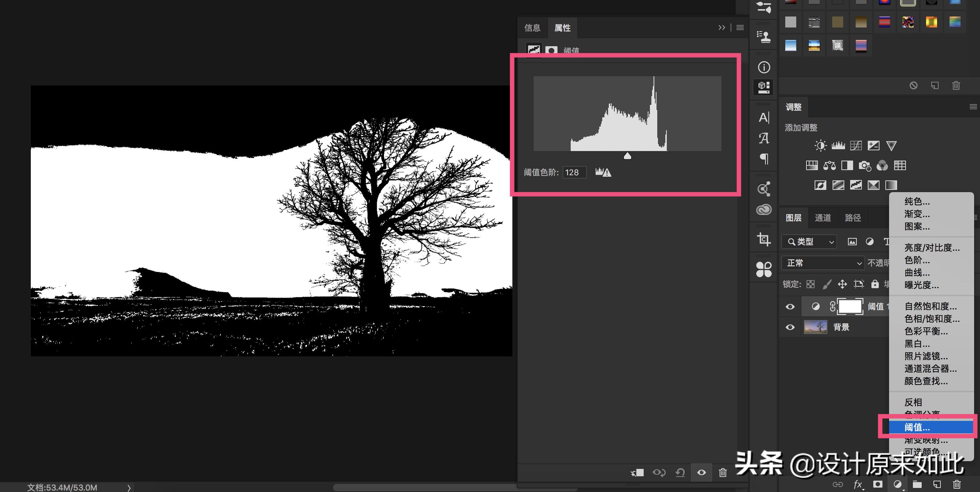Image resolution: width=980 pixels, height=492 pixels.
Task: Click the Creative Cloud Libraries icon
Action: coord(764,209)
